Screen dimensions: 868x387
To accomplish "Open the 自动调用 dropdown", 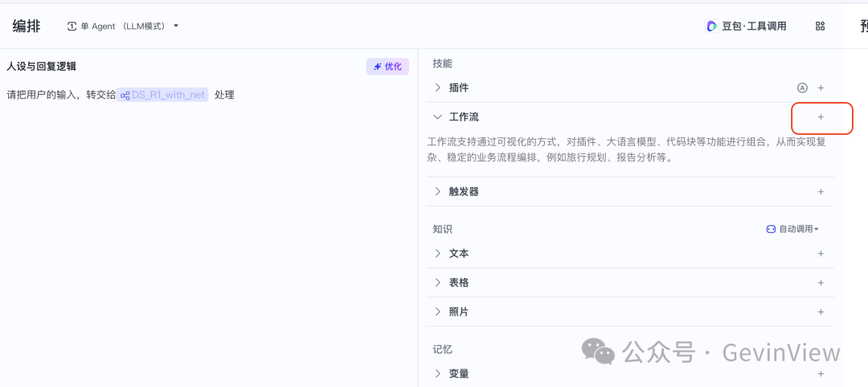I will tap(792, 229).
